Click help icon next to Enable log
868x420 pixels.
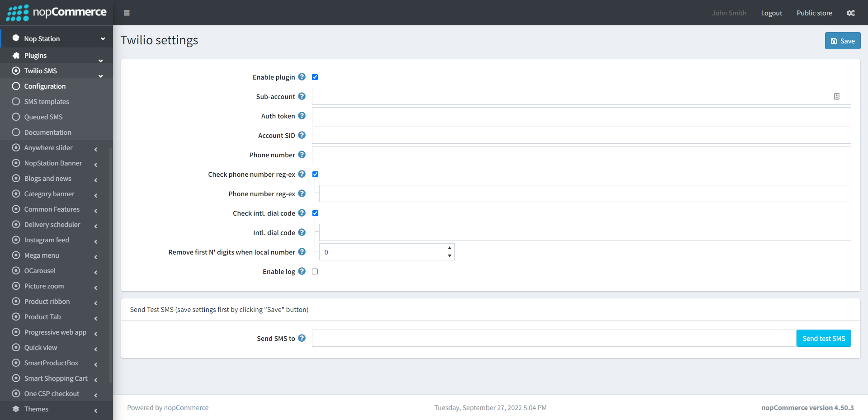302,271
